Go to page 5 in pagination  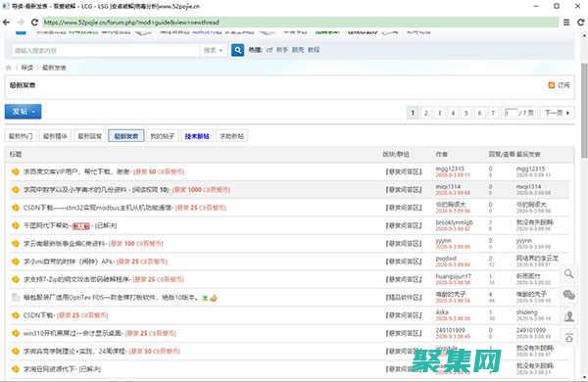[x=466, y=113]
